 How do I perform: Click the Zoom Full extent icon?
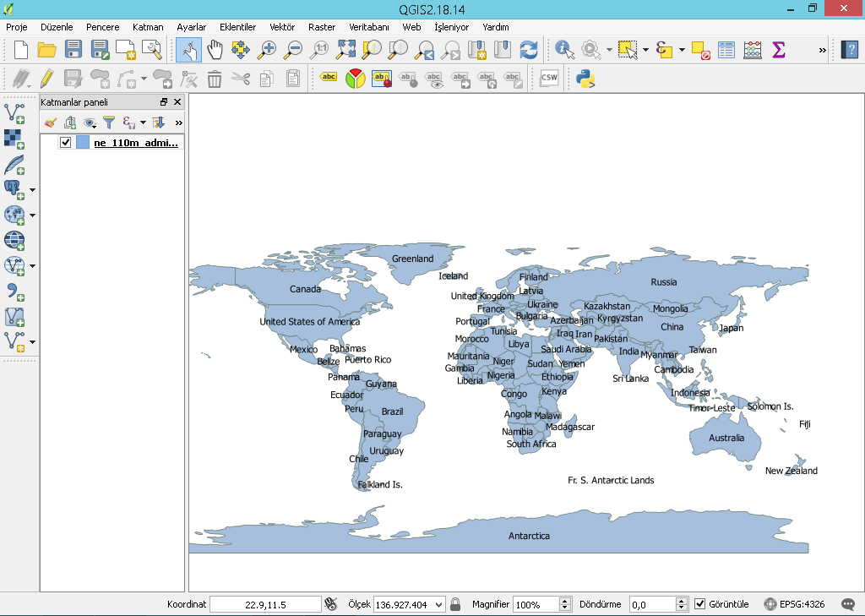point(345,50)
